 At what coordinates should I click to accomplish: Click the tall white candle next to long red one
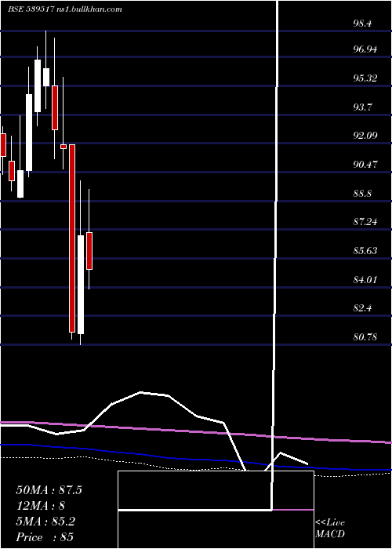81,284
